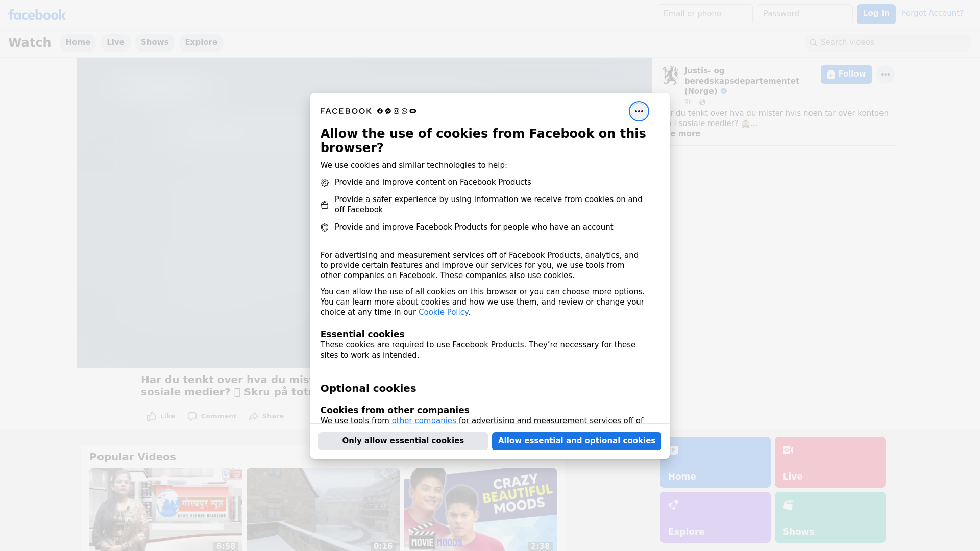Click the Comment speech bubble icon
Screen dimensions: 980x551
click(x=192, y=416)
